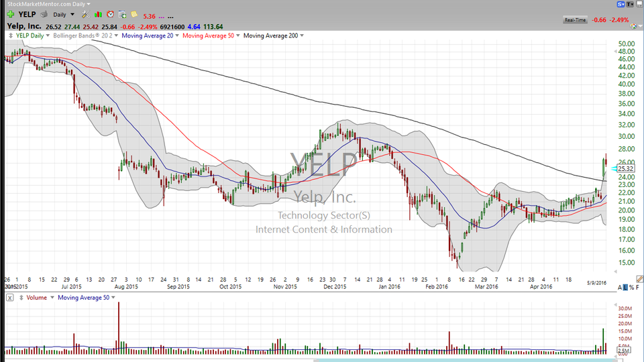Screen dimensions: 644x362
Task: Click the 50.00 price axis label
Action: click(x=627, y=44)
